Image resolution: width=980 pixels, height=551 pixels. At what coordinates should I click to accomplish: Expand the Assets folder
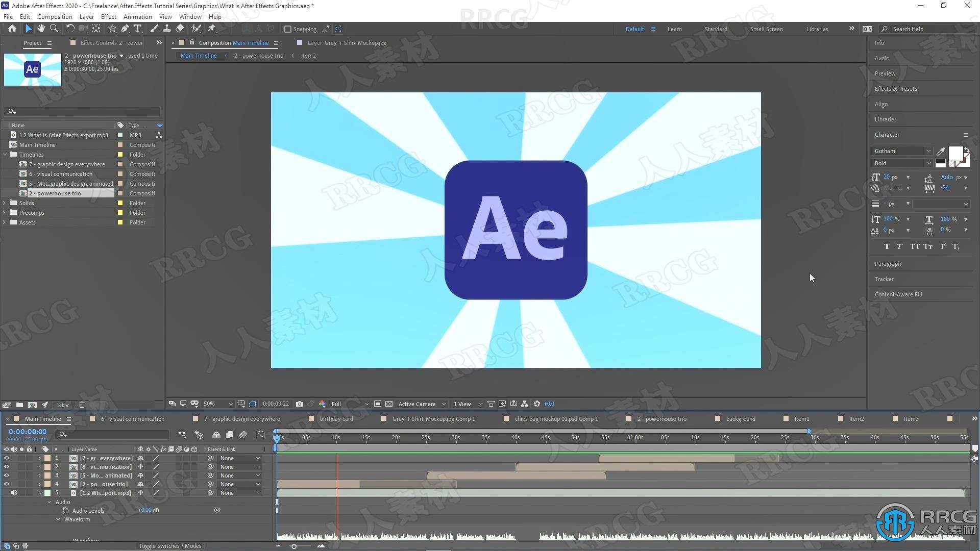(x=5, y=222)
